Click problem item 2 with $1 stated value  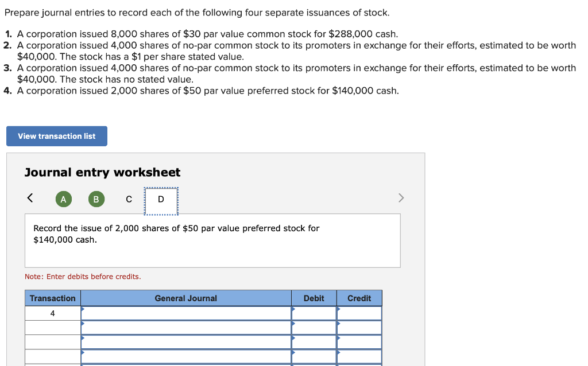[289, 51]
